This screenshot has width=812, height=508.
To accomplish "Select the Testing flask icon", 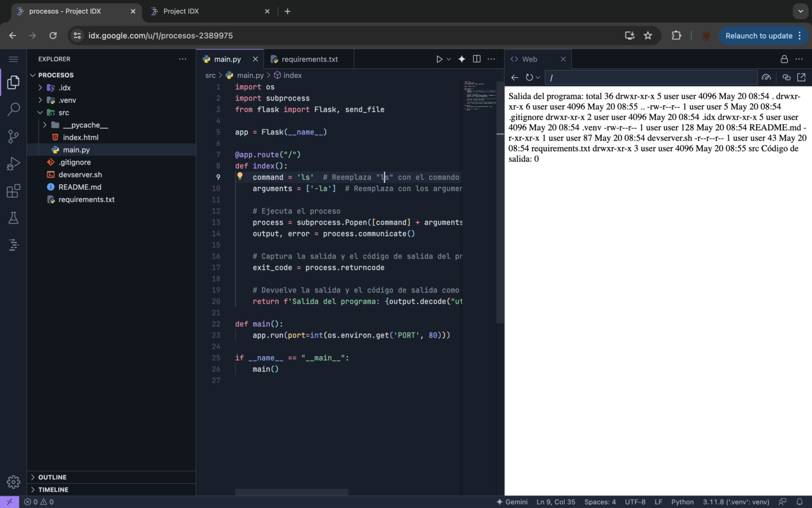I will tap(13, 218).
